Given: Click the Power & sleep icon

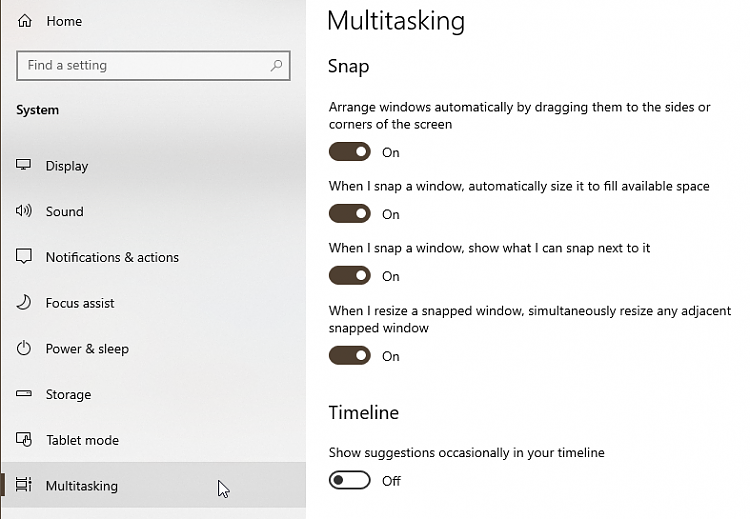Looking at the screenshot, I should 24,349.
